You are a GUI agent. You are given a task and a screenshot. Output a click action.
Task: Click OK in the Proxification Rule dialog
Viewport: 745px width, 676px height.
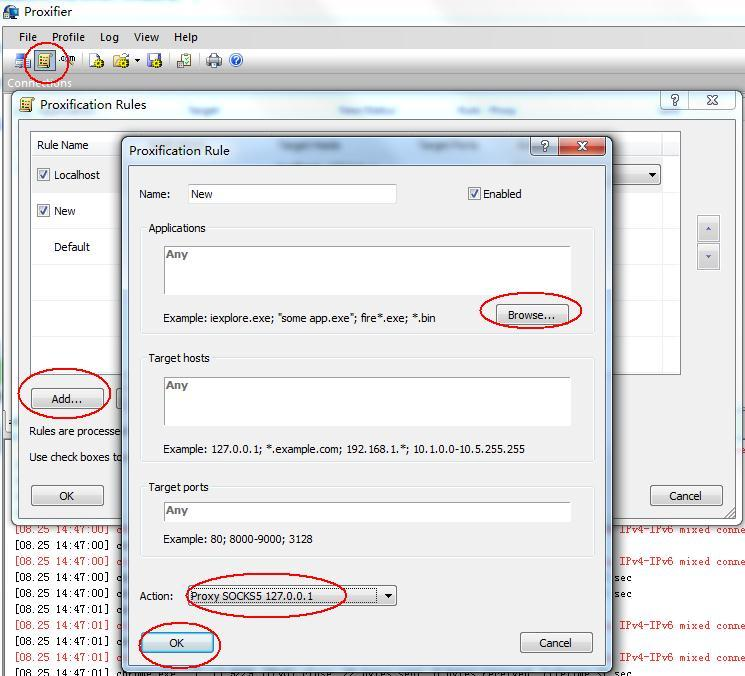[177, 643]
